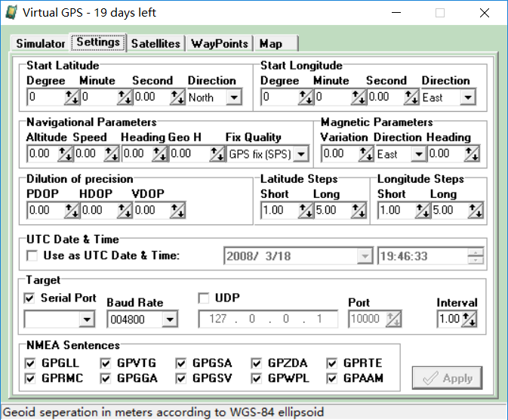This screenshot has height=420, width=508.
Task: Click the PDOP value input field
Action: (46, 210)
